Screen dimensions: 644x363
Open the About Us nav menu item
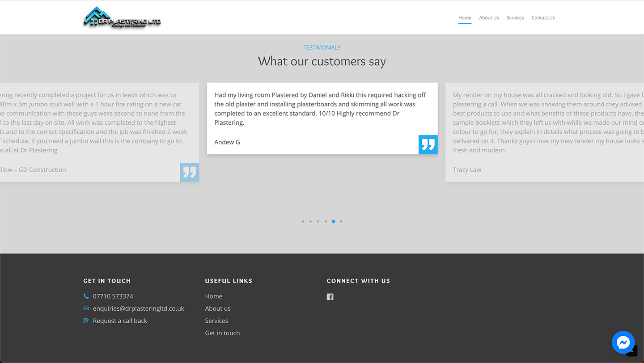[489, 18]
